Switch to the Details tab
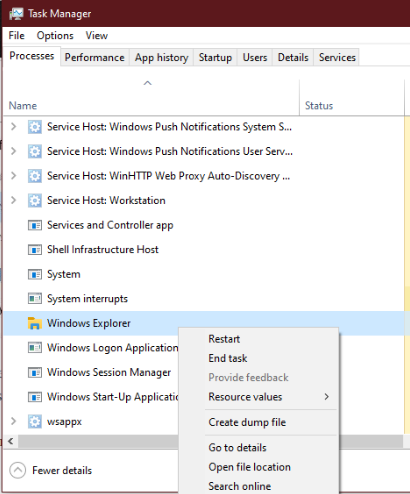The image size is (410, 494). coord(293,57)
